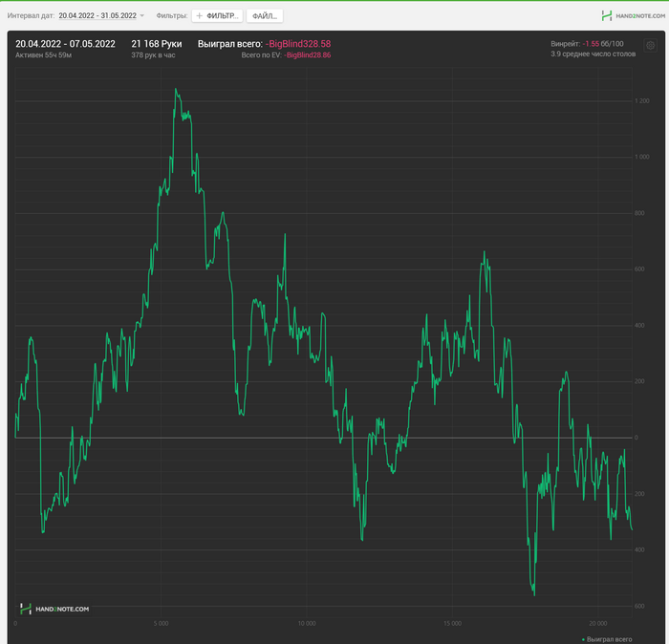Open the chart settings gear icon
The height and width of the screenshot is (644, 669).
pyautogui.click(x=650, y=45)
